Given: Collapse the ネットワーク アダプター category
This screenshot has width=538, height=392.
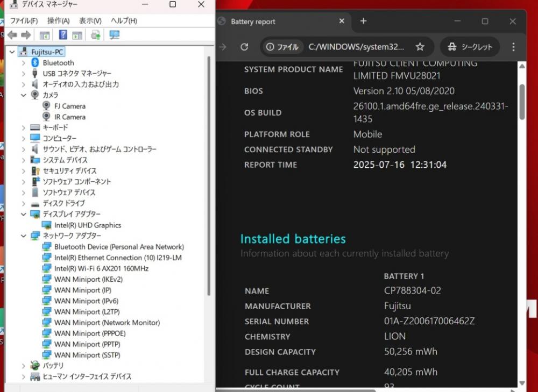Looking at the screenshot, I should point(23,236).
